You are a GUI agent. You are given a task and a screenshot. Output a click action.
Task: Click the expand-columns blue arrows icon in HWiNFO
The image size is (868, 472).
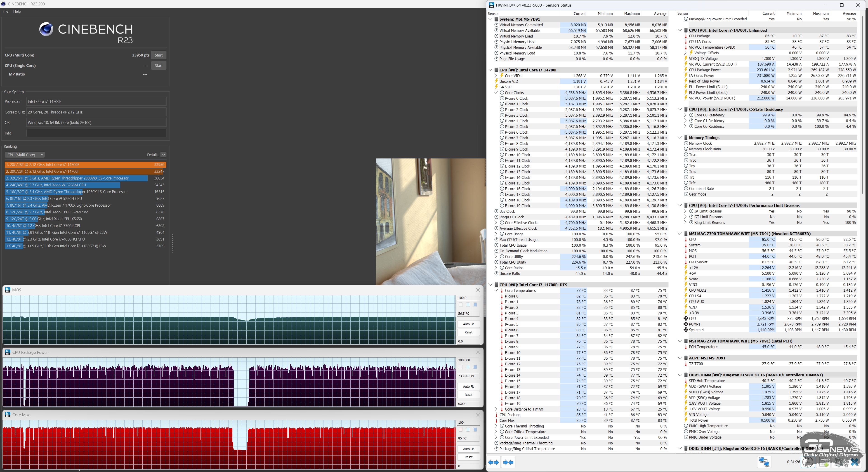[494, 462]
